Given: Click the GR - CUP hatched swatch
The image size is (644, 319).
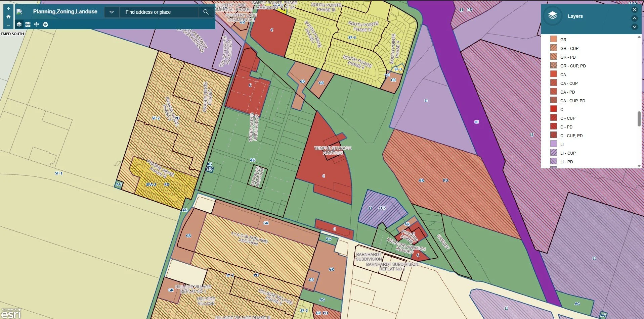Looking at the screenshot, I should click(554, 48).
